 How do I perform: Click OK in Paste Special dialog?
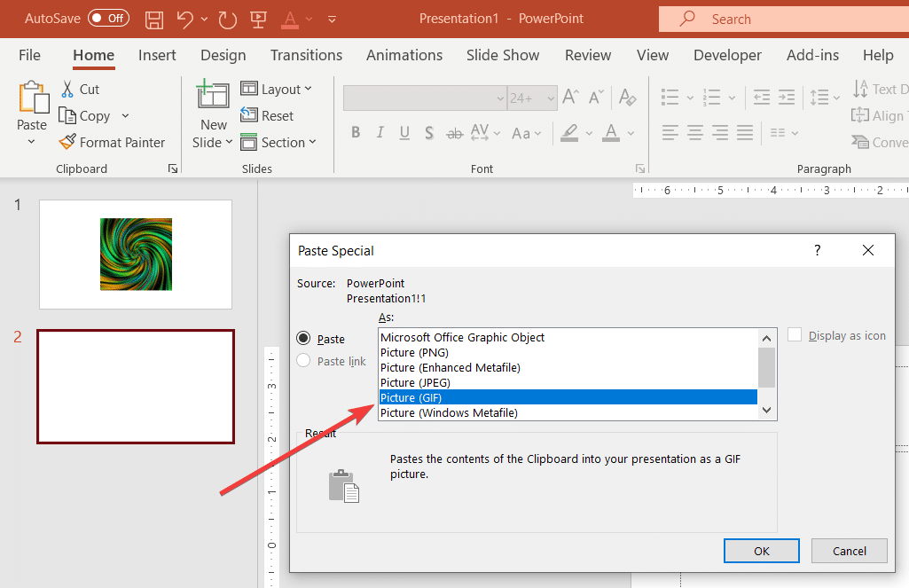click(x=761, y=551)
